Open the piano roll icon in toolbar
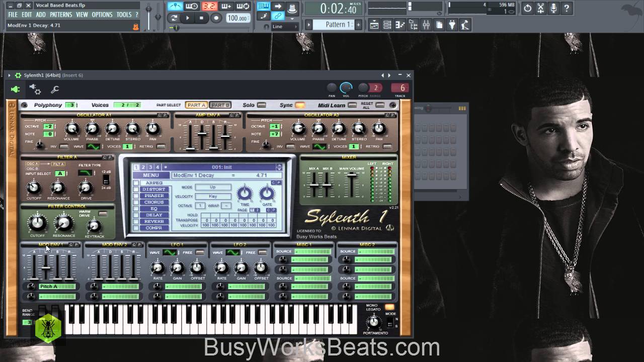The height and width of the screenshot is (362, 644). pyautogui.click(x=400, y=24)
